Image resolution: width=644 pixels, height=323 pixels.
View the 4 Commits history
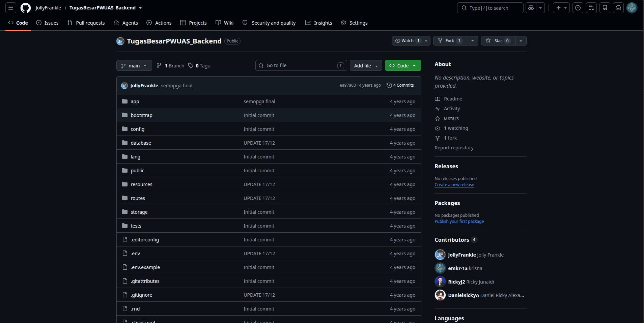pyautogui.click(x=400, y=85)
